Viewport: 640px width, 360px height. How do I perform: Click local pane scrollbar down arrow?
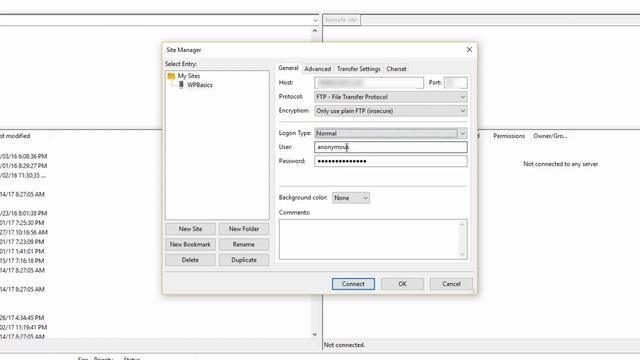click(315, 334)
